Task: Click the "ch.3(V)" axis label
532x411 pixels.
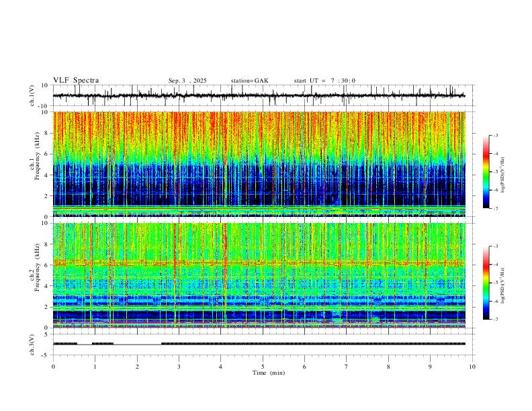Action: click(x=32, y=345)
